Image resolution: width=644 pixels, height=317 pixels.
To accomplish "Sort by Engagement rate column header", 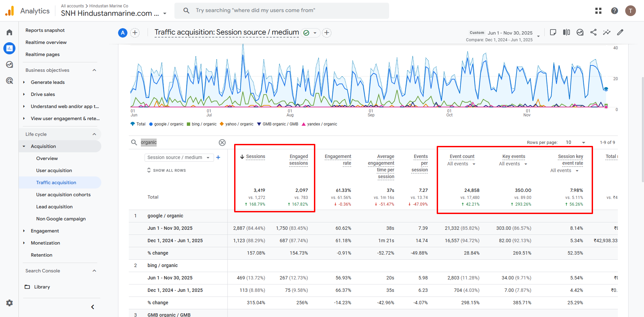I will pos(338,160).
